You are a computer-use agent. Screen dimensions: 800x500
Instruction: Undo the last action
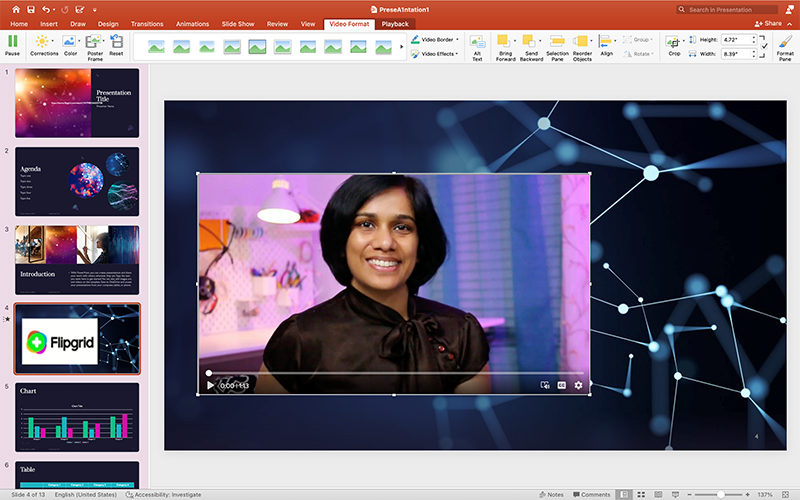(x=46, y=9)
